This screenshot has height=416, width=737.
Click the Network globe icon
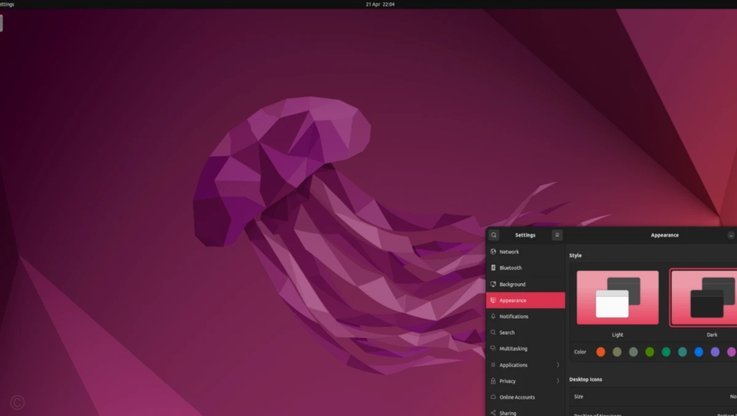493,251
